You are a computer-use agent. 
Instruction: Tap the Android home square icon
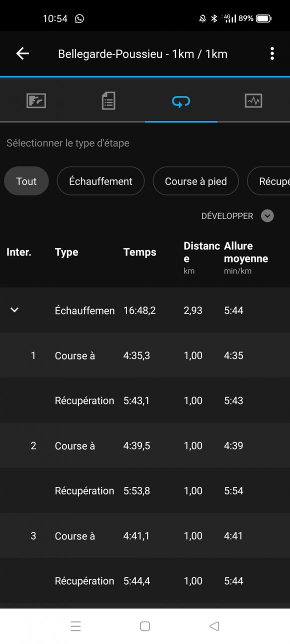coord(145,626)
